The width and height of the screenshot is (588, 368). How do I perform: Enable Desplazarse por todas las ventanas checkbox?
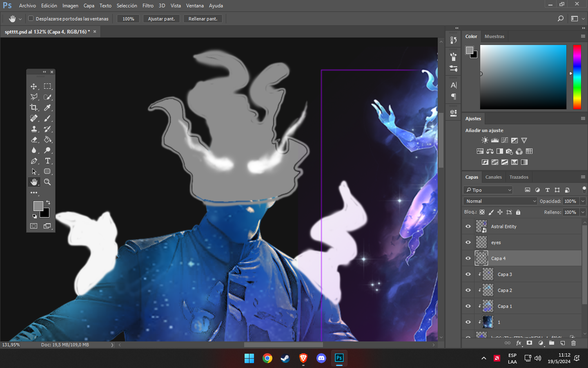tap(31, 18)
